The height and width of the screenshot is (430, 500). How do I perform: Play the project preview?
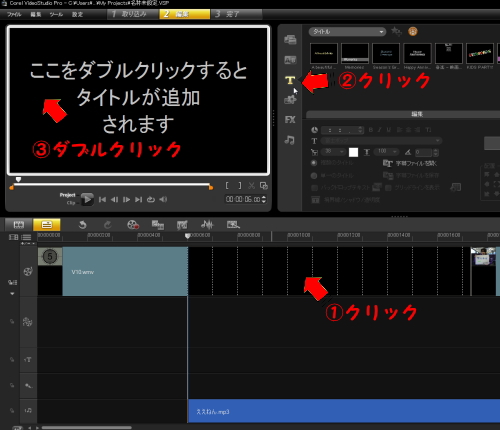pyautogui.click(x=87, y=199)
